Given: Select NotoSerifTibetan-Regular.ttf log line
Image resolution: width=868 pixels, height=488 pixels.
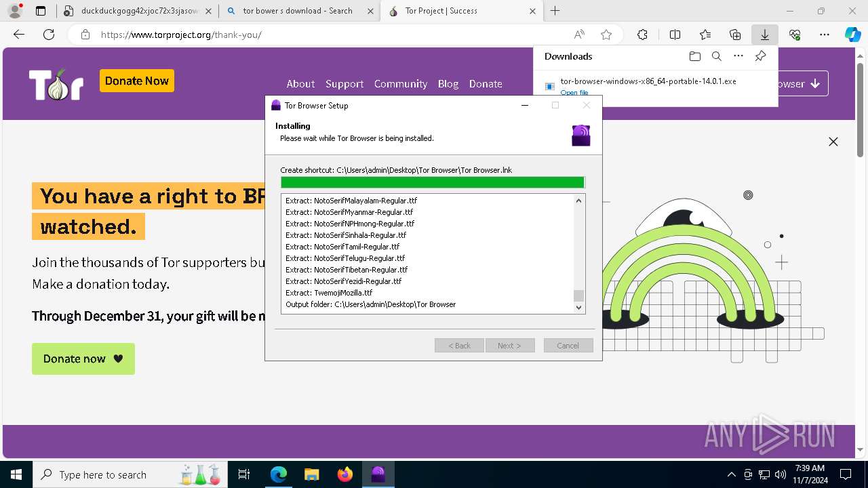Looking at the screenshot, I should 347,270.
